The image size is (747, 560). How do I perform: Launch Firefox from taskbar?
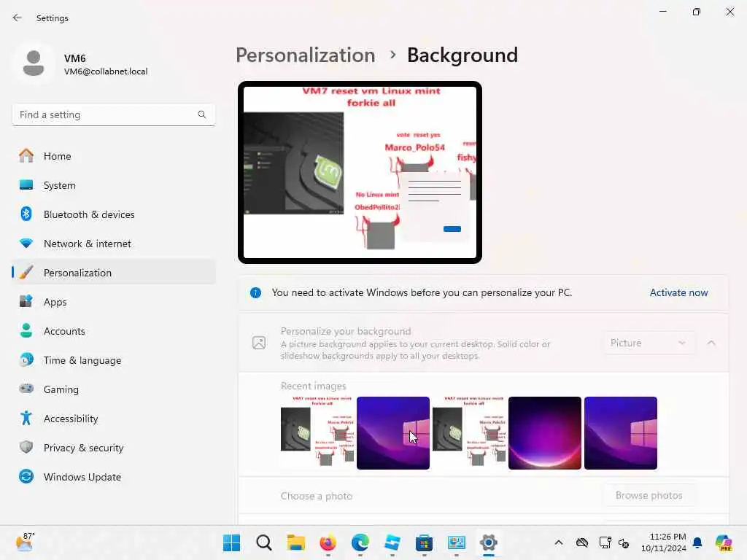pos(328,542)
